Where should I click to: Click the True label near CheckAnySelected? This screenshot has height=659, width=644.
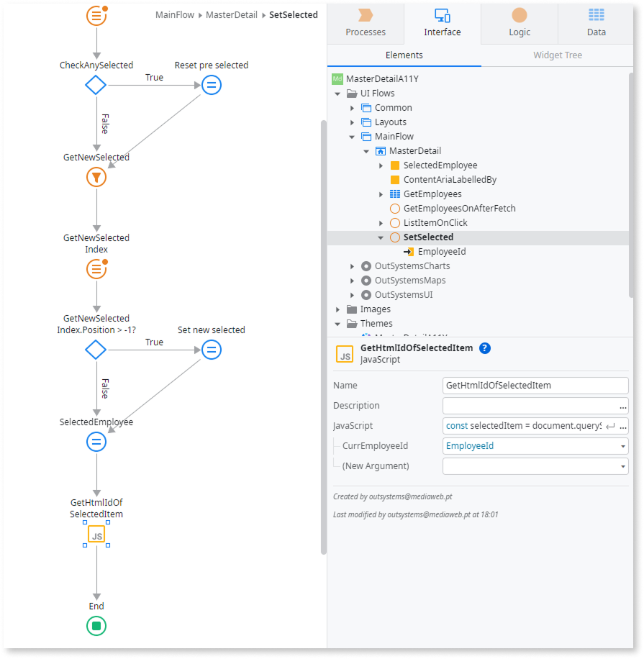154,77
